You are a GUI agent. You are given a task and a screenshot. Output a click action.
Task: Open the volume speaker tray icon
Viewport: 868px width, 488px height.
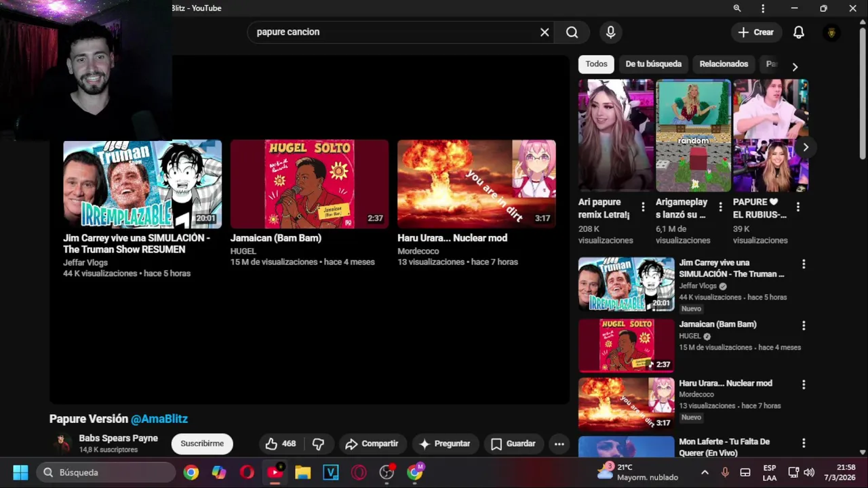pos(809,472)
